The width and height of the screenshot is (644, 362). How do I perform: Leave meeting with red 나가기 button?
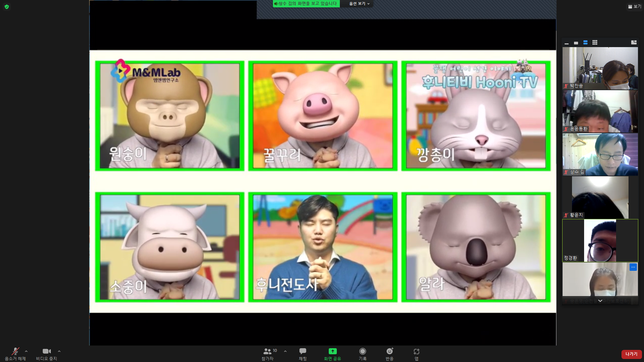632,354
